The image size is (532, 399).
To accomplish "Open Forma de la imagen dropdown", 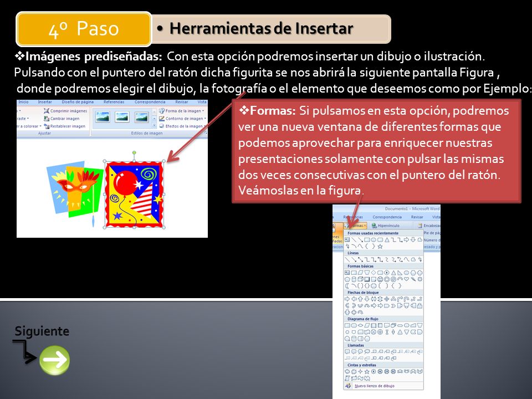I will coord(182,111).
